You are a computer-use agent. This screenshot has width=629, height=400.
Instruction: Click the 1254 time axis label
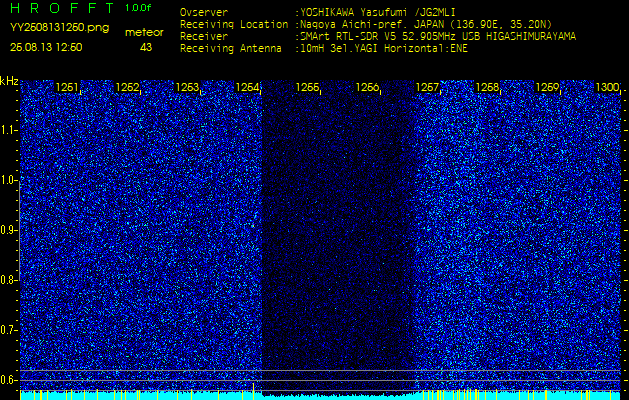pos(248,87)
